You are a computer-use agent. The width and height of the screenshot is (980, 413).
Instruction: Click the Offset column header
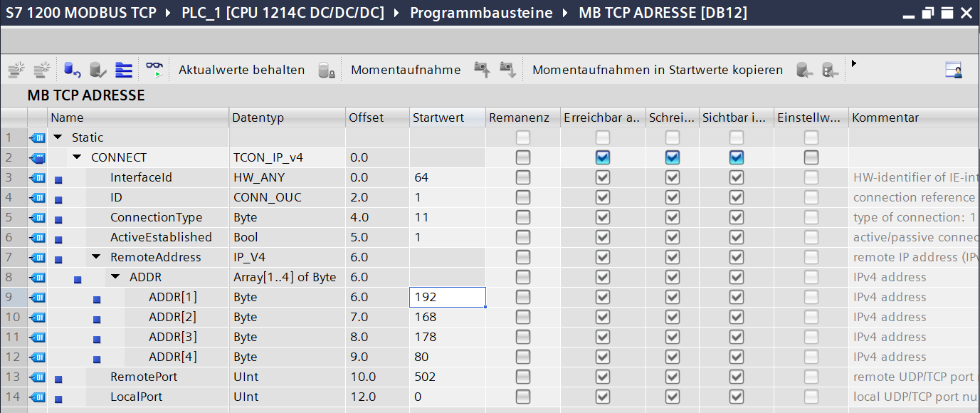[378, 117]
